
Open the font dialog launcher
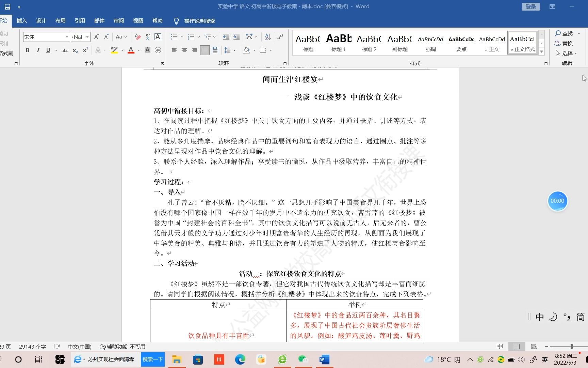[163, 64]
